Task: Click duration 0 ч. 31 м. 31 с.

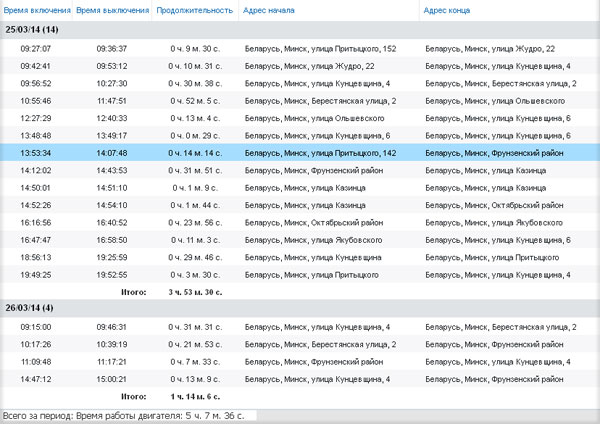Action: point(195,327)
